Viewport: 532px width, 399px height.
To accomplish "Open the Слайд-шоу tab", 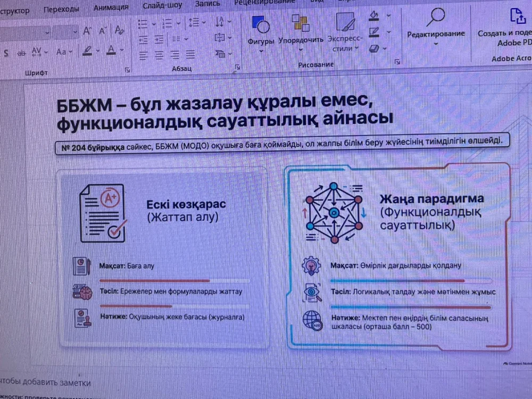I will (x=162, y=5).
